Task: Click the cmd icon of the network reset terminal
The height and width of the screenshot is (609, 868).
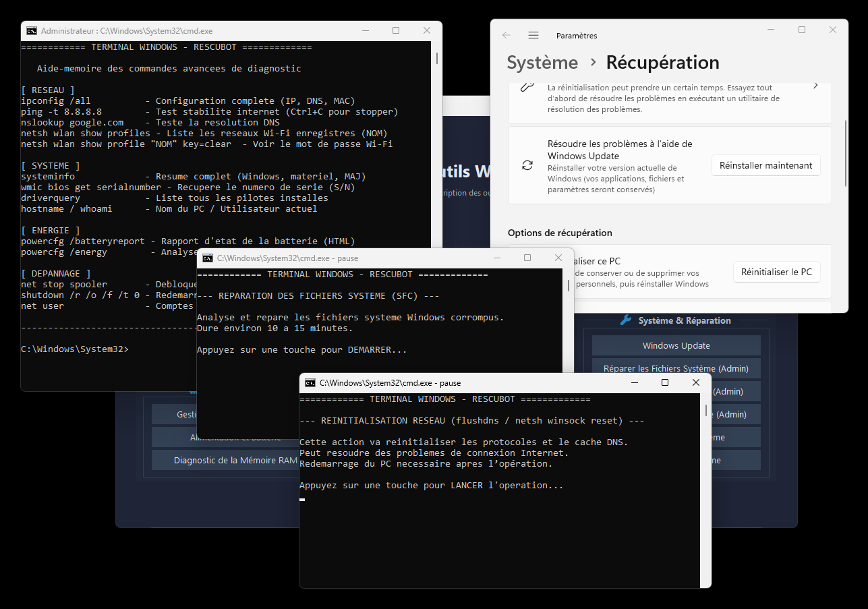Action: (310, 383)
